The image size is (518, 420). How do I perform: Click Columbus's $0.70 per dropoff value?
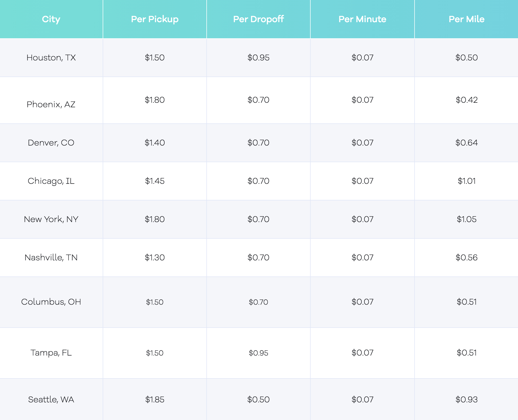[258, 302]
